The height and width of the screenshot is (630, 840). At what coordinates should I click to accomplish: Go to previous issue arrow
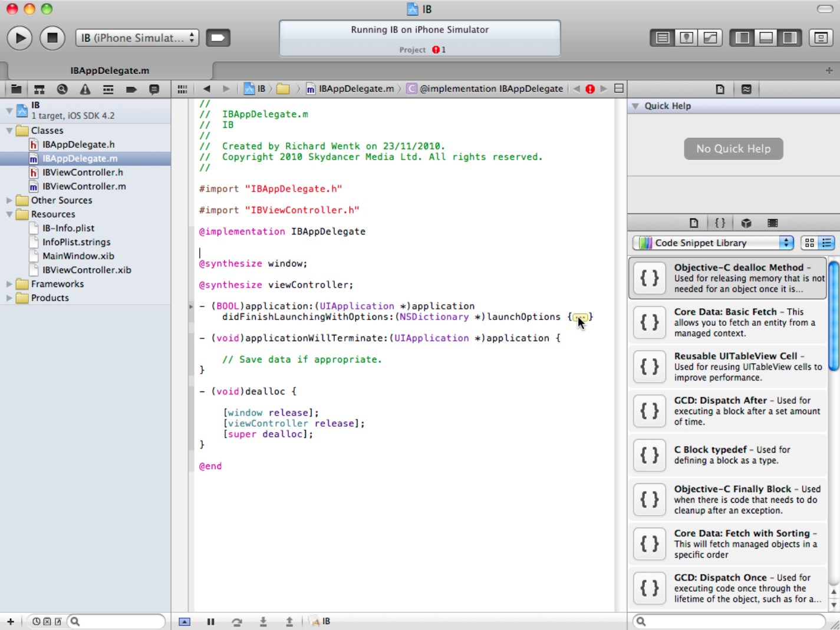[x=577, y=89]
